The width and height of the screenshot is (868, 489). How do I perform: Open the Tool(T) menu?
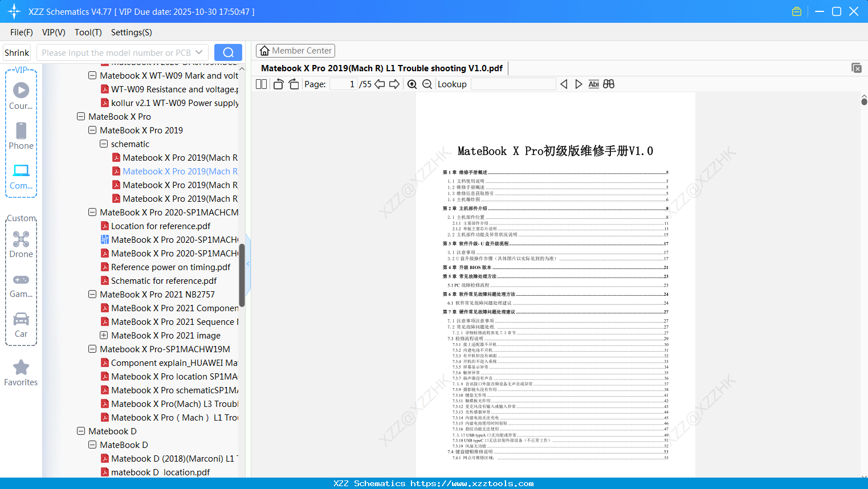[x=88, y=32]
